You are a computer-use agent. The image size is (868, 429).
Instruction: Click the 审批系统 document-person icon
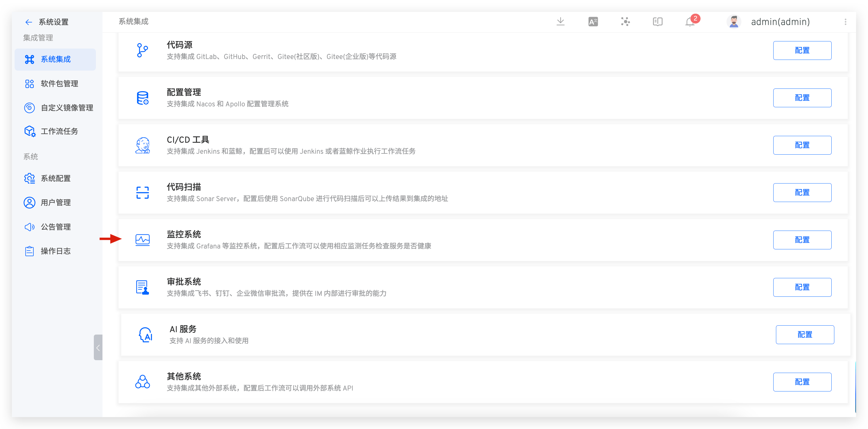pyautogui.click(x=143, y=287)
